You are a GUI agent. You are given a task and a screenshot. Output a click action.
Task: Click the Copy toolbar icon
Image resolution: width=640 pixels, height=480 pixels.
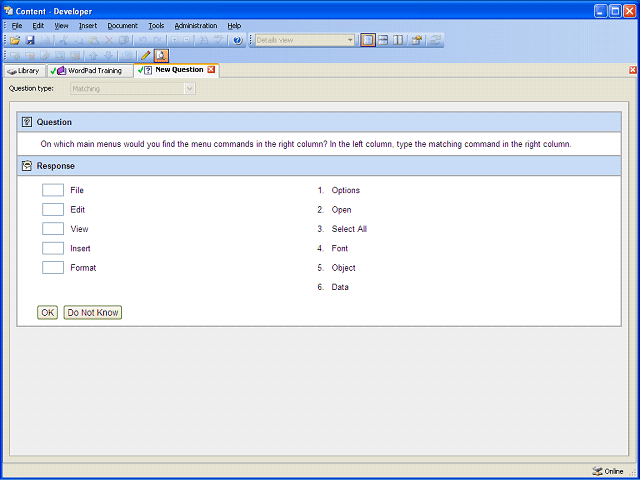78,40
